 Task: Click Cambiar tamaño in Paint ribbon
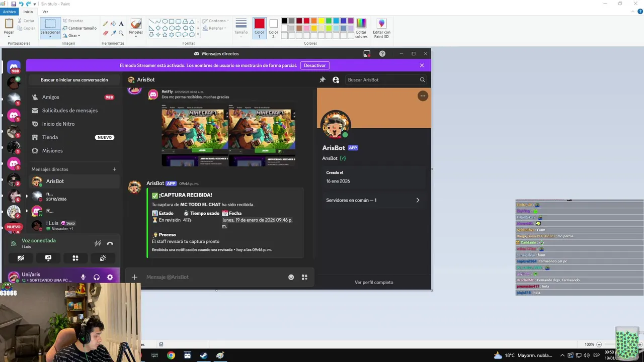(x=79, y=28)
